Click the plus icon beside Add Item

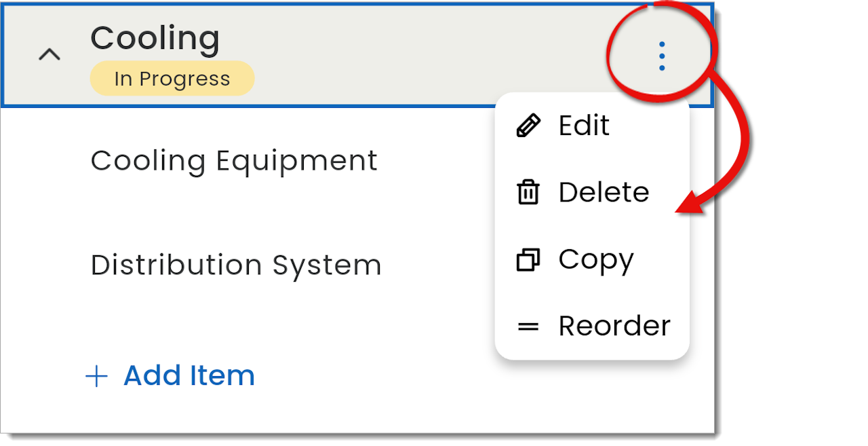coord(97,376)
